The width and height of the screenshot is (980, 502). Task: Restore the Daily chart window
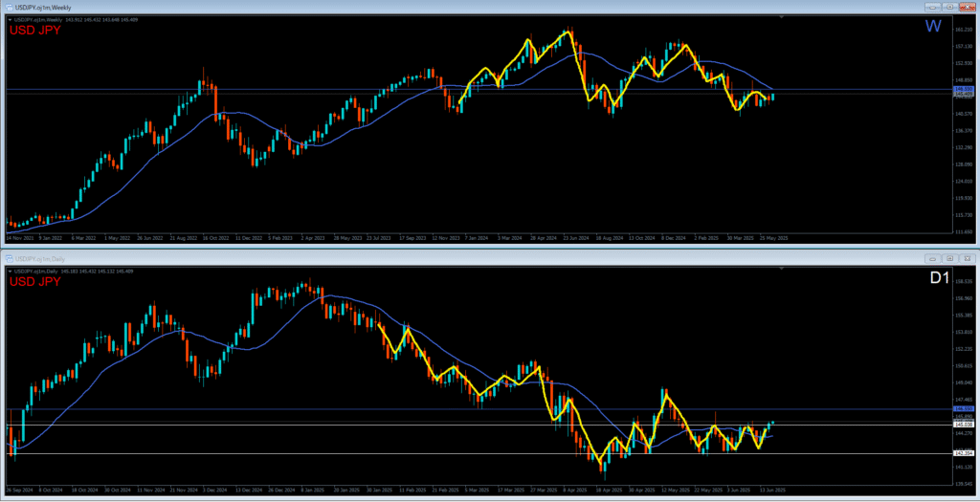click(950, 258)
